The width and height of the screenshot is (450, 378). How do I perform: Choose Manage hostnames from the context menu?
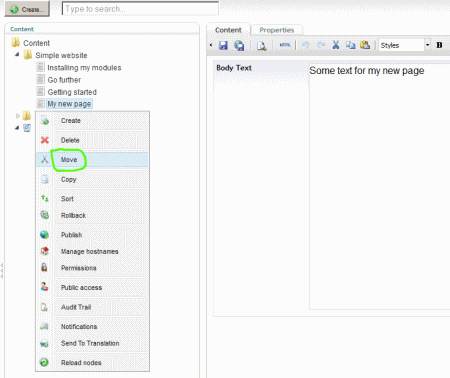(92, 251)
